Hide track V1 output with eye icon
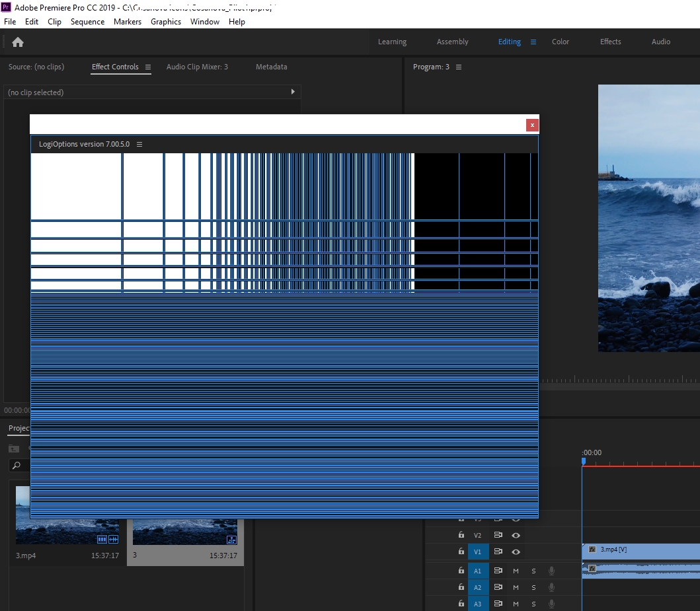The width and height of the screenshot is (700, 611). tap(516, 552)
